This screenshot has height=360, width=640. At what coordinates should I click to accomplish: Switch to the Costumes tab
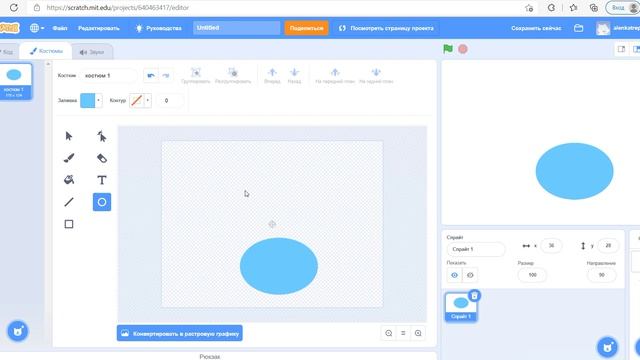coord(46,51)
